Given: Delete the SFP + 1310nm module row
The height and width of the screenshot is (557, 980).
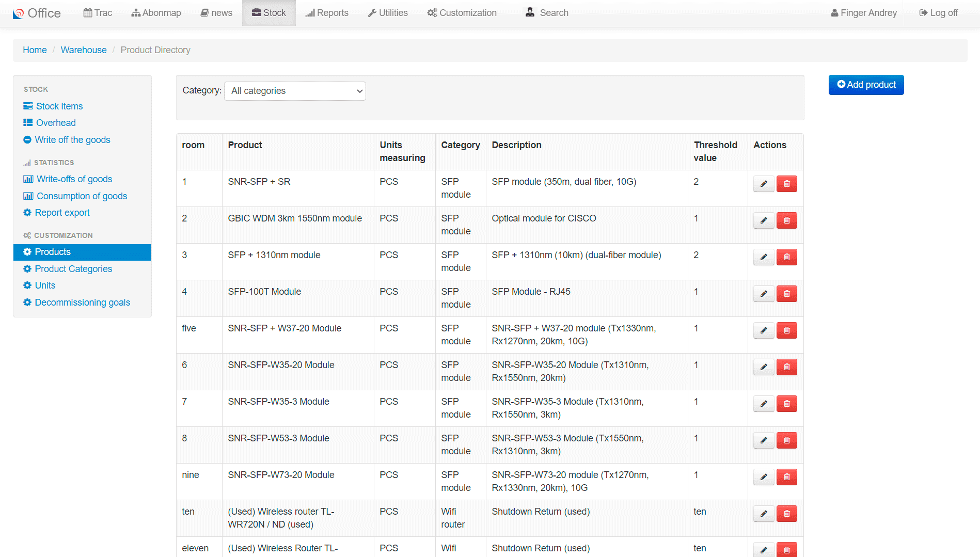Looking at the screenshot, I should click(x=787, y=257).
